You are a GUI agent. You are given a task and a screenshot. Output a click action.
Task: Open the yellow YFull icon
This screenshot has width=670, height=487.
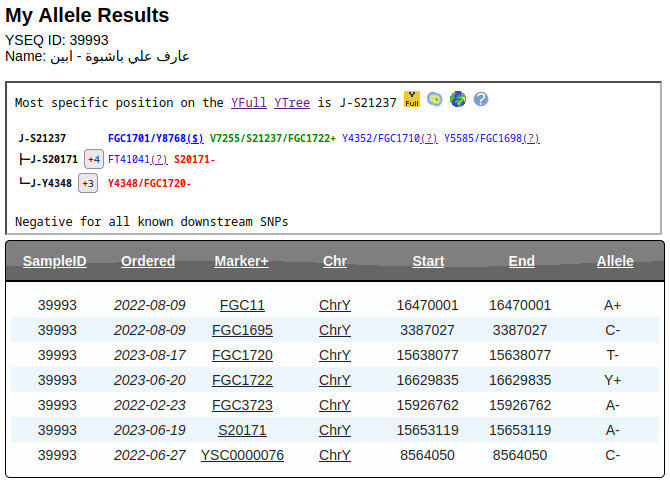click(x=412, y=99)
